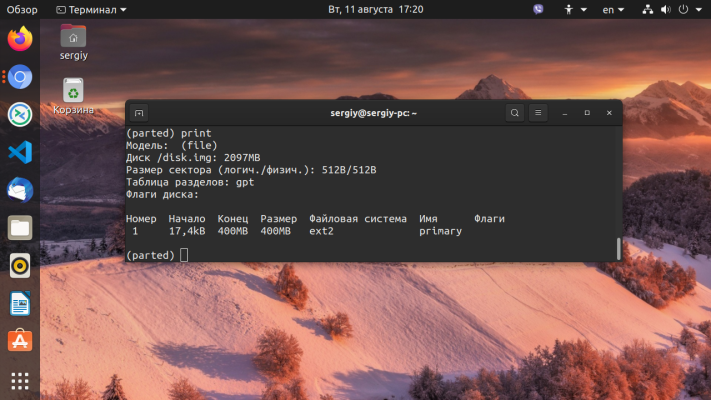
Task: Launch Visual Studio Code from dock
Action: click(x=20, y=152)
